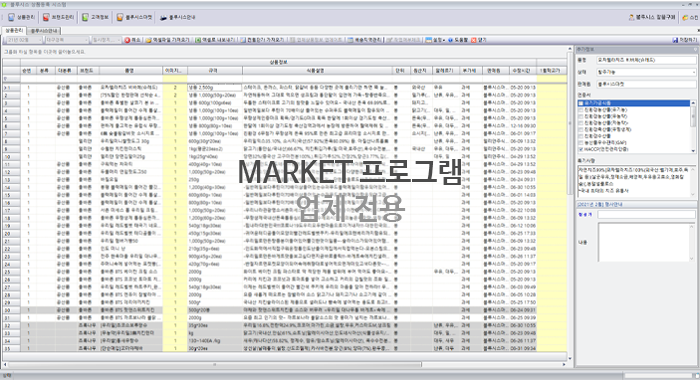The height and width of the screenshot is (380, 700).
Task: Click the 순번 column header
Action: click(28, 71)
